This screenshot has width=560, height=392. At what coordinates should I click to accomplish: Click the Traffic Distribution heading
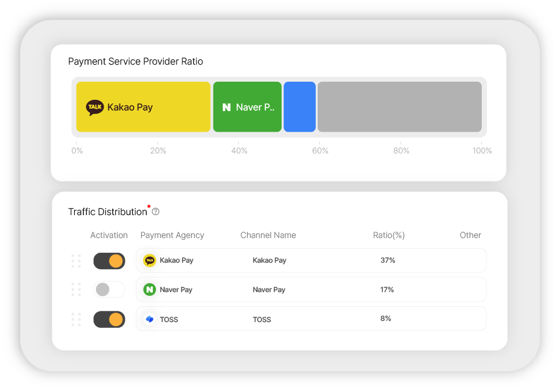tap(108, 212)
